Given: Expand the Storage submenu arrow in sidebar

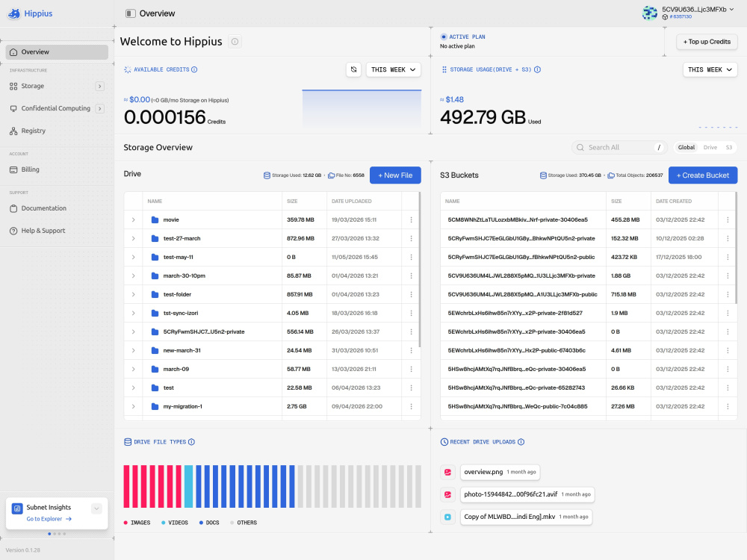Looking at the screenshot, I should click(x=99, y=86).
